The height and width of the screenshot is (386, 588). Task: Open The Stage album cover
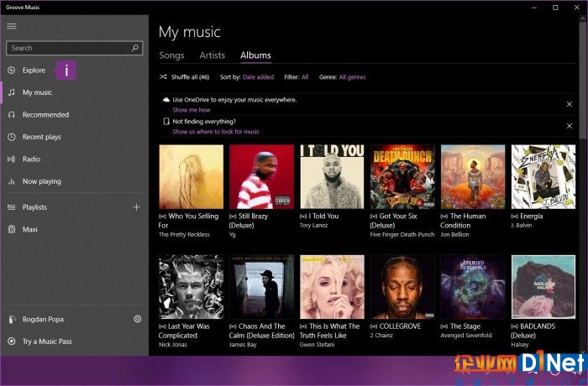[x=473, y=287]
